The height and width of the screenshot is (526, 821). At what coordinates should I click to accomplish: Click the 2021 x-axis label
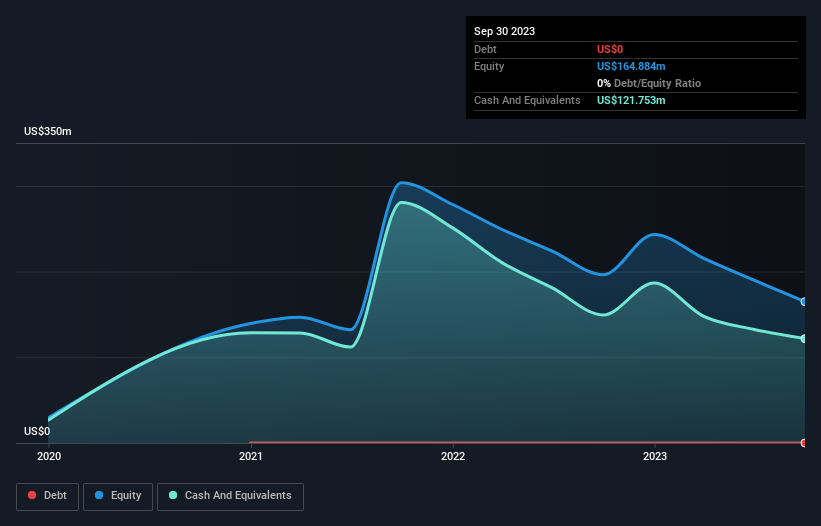click(251, 456)
